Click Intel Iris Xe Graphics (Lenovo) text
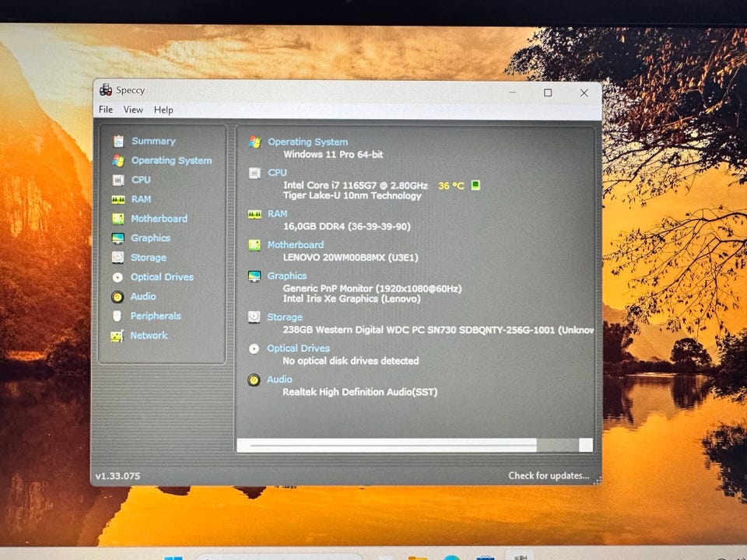 (x=352, y=299)
